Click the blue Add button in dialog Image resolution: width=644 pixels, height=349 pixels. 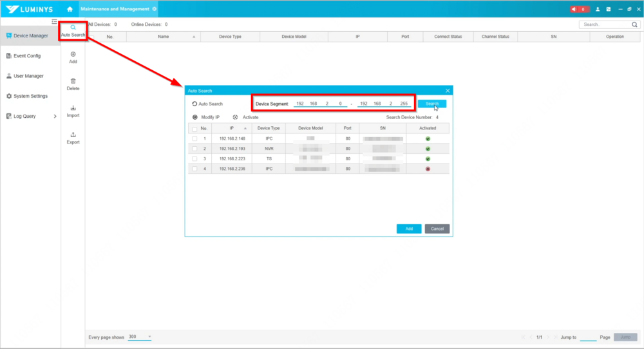pos(409,229)
